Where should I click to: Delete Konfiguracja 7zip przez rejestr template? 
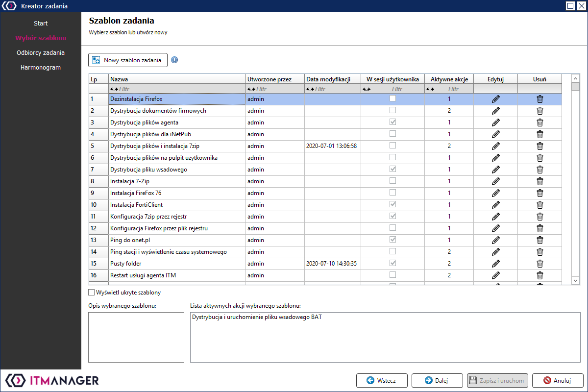coord(539,217)
